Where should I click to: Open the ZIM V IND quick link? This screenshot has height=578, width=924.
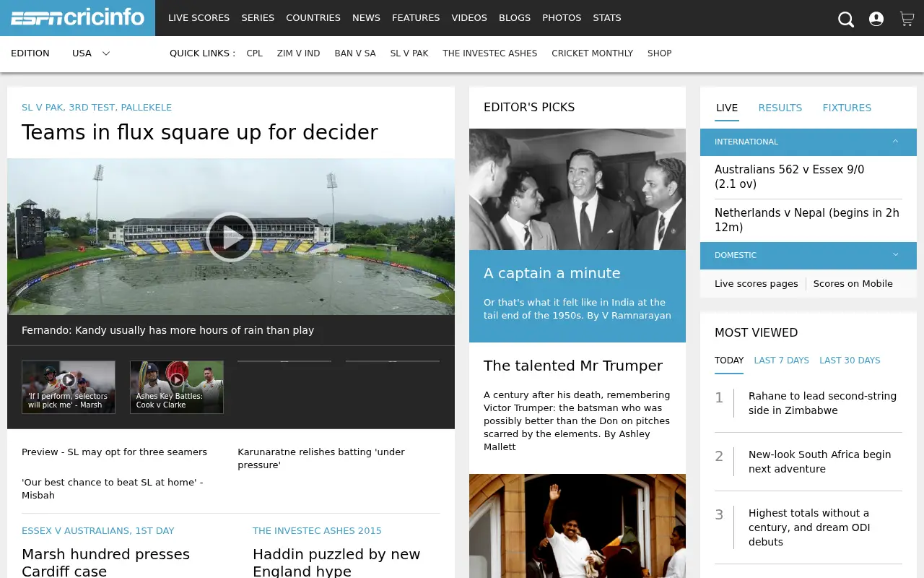(298, 53)
